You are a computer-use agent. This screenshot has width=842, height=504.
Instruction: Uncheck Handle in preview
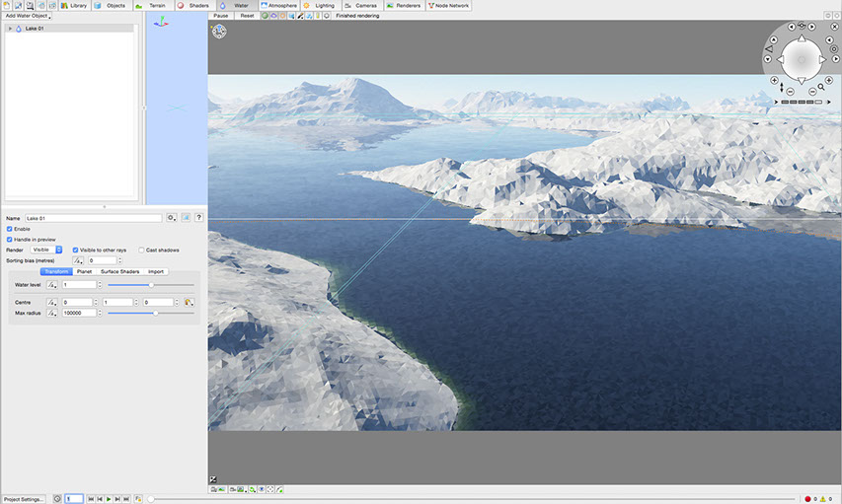[x=10, y=239]
